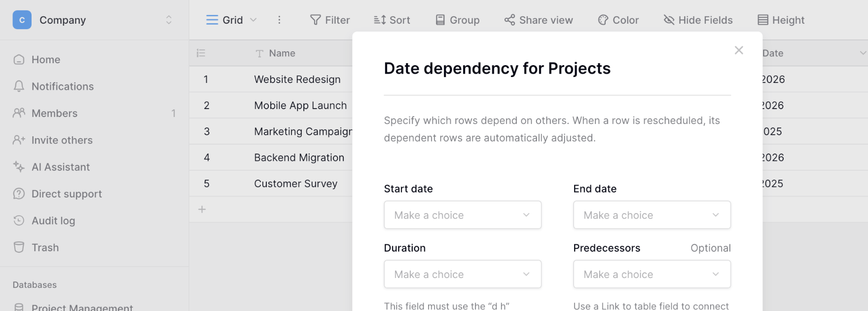The image size is (868, 311).
Task: Expand the Duration field selector
Action: 462,274
